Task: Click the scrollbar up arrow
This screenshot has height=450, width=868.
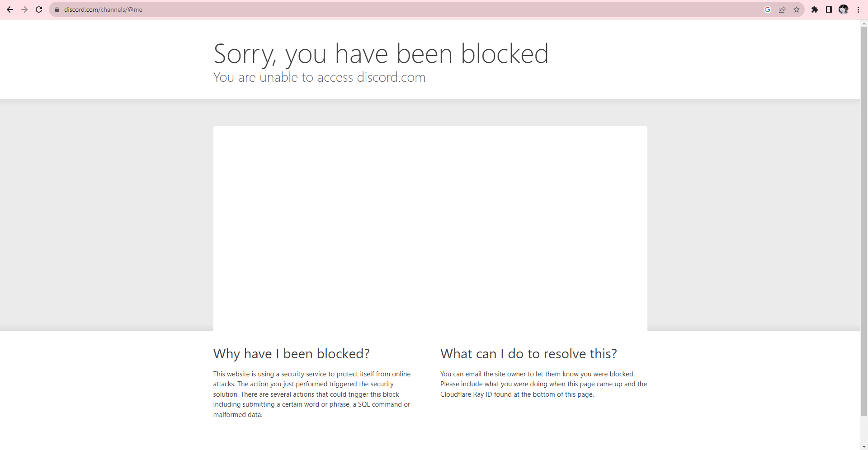Action: pyautogui.click(x=864, y=23)
